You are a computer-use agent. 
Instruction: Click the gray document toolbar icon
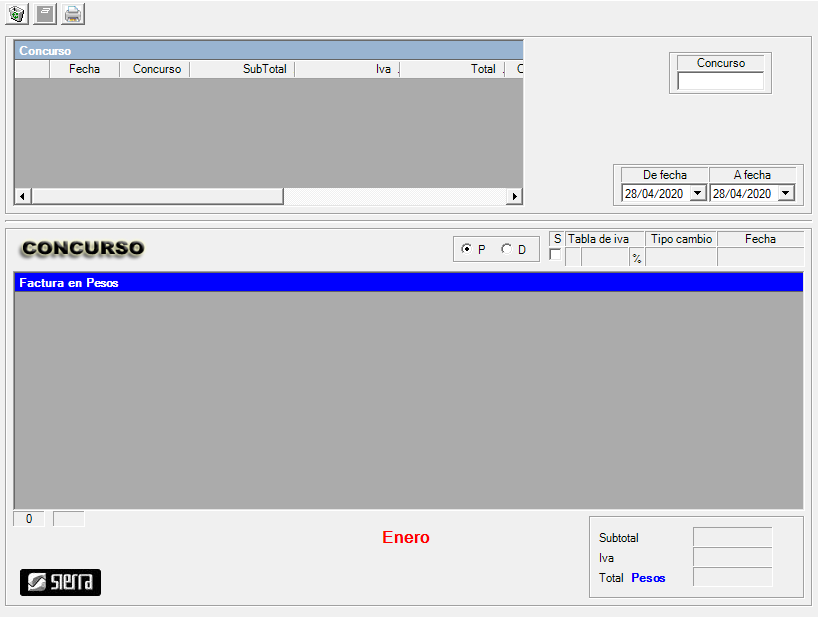45,14
